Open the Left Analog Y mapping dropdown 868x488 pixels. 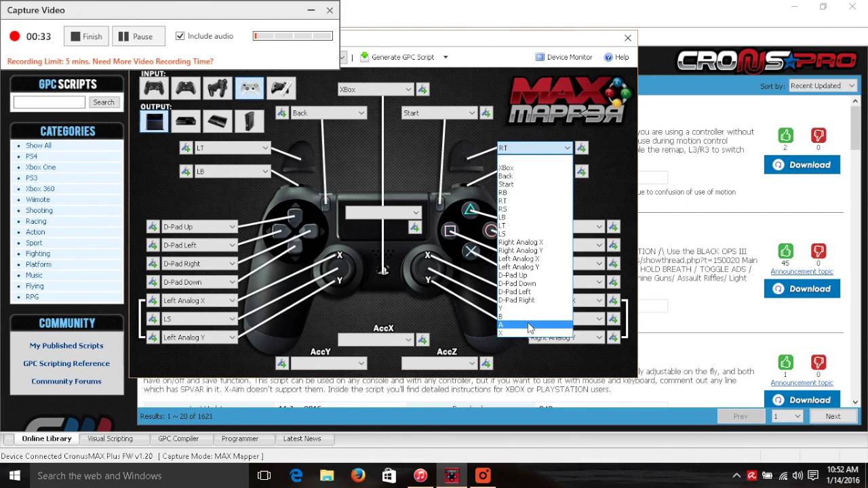click(199, 337)
